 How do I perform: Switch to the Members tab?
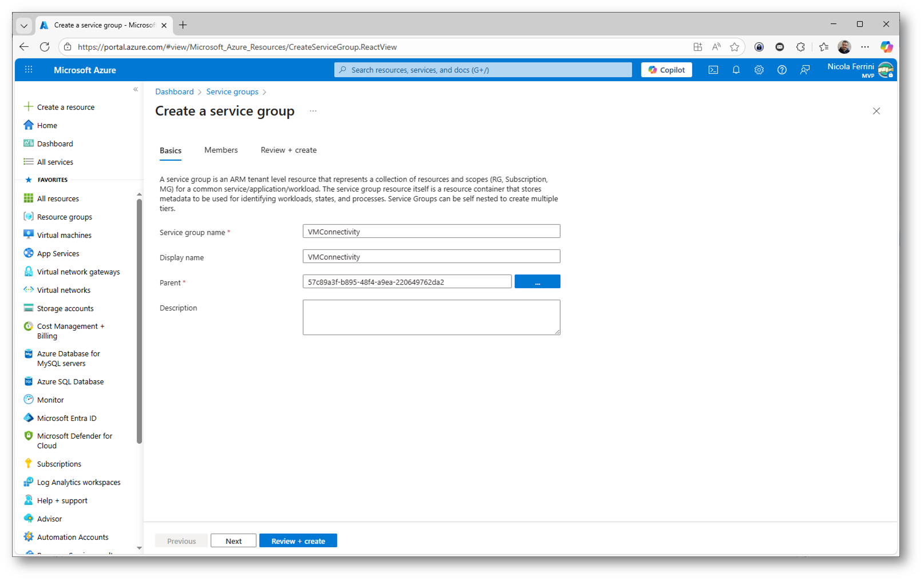pyautogui.click(x=221, y=150)
